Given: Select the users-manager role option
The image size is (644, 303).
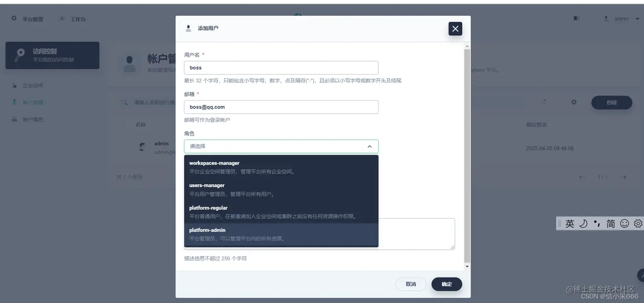Looking at the screenshot, I should point(281,190).
